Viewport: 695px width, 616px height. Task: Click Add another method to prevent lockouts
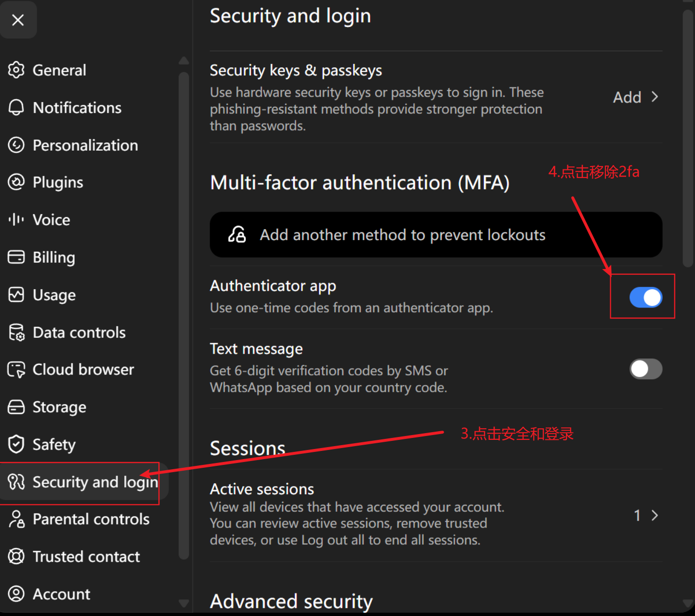tap(436, 235)
